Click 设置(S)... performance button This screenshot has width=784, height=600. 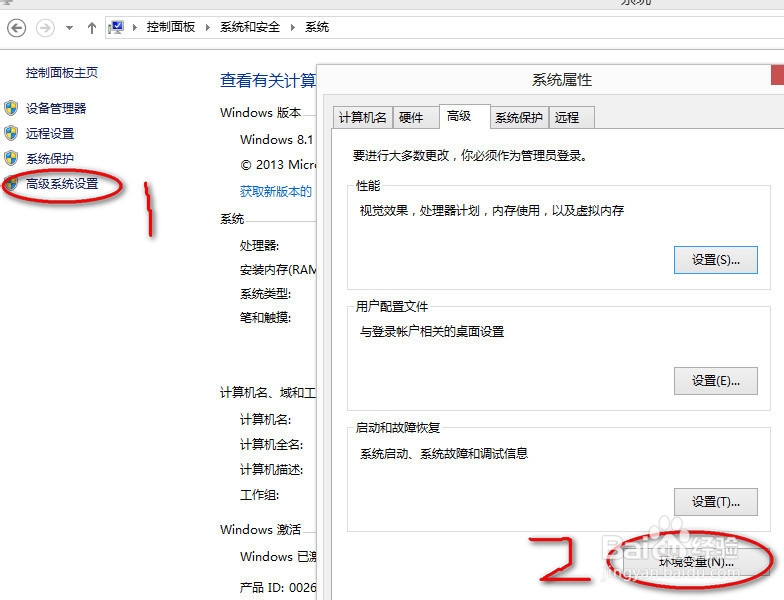[716, 260]
